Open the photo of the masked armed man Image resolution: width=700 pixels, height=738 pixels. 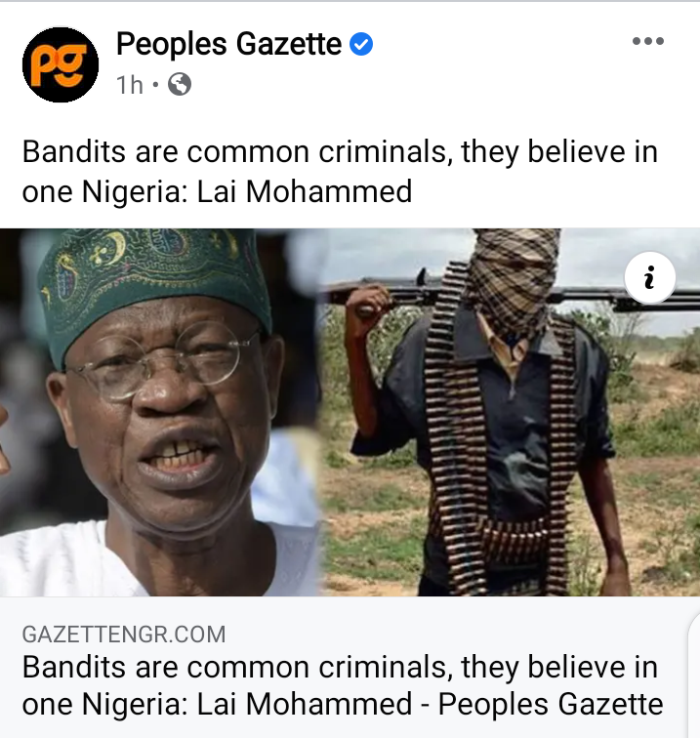511,412
